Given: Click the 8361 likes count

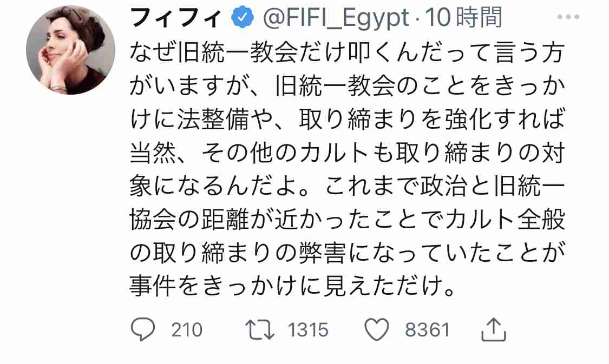Looking at the screenshot, I should [427, 329].
